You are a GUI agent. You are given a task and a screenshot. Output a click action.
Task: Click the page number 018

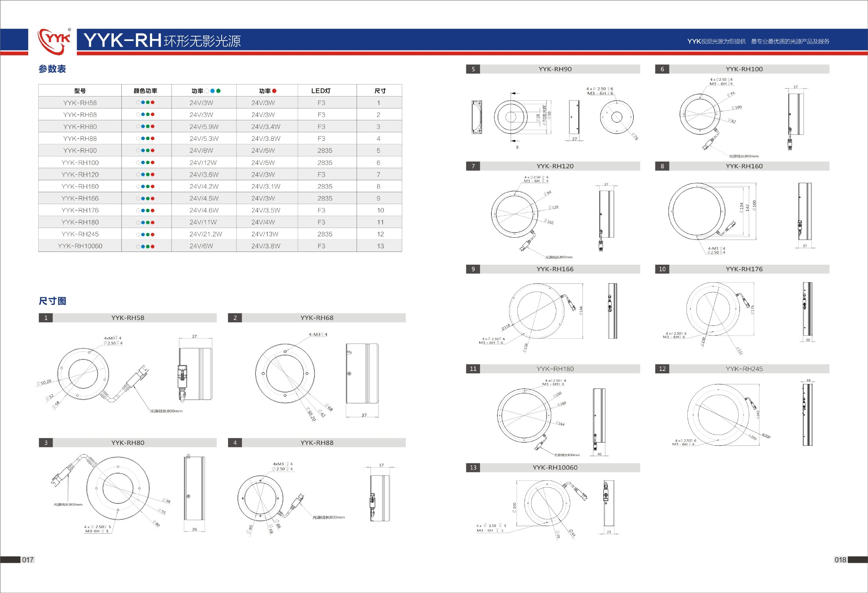point(841,560)
